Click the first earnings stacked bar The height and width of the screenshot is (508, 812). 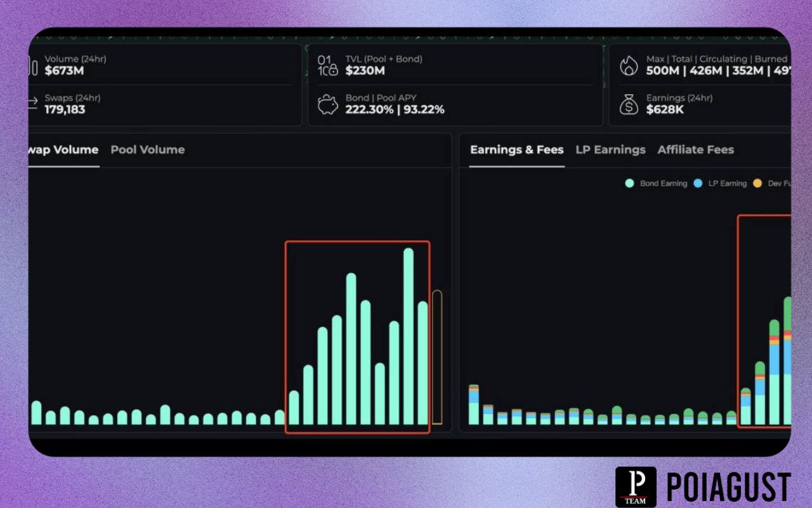point(474,404)
